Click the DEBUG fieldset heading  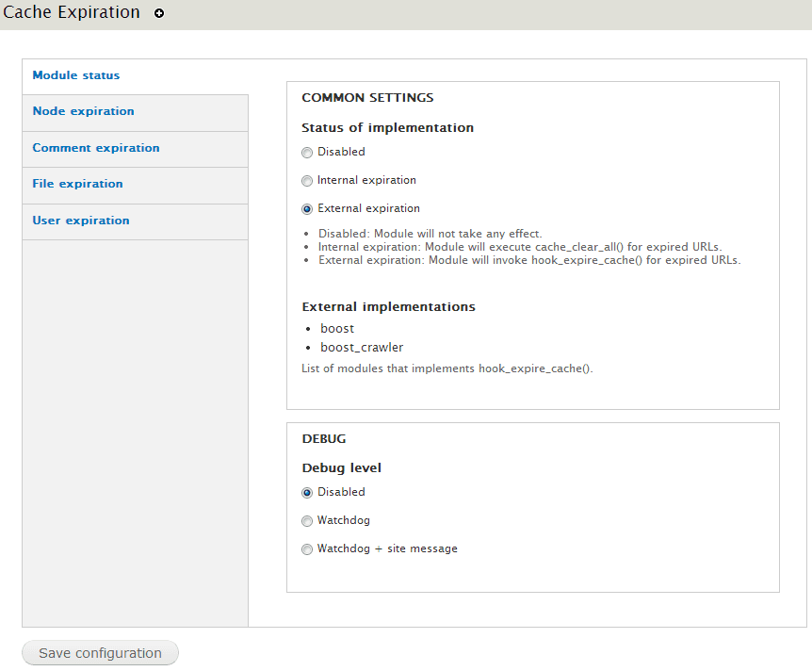[324, 439]
